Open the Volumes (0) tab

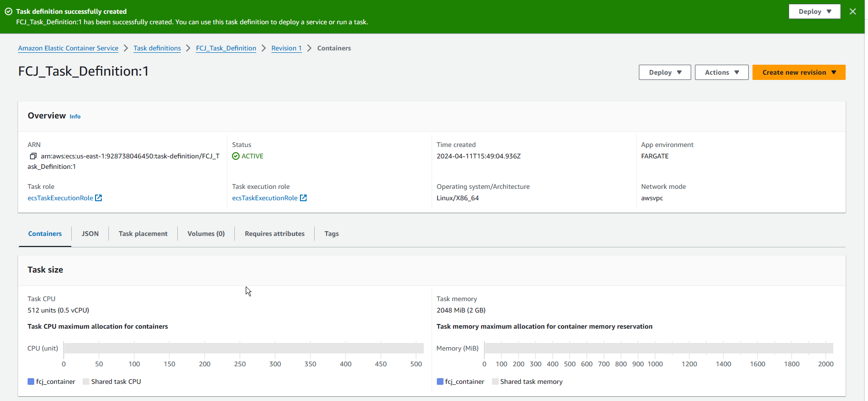click(206, 234)
